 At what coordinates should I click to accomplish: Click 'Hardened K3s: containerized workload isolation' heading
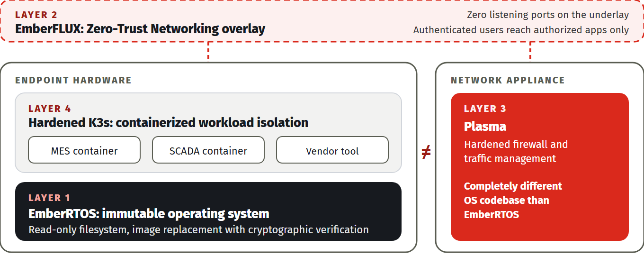[169, 123]
